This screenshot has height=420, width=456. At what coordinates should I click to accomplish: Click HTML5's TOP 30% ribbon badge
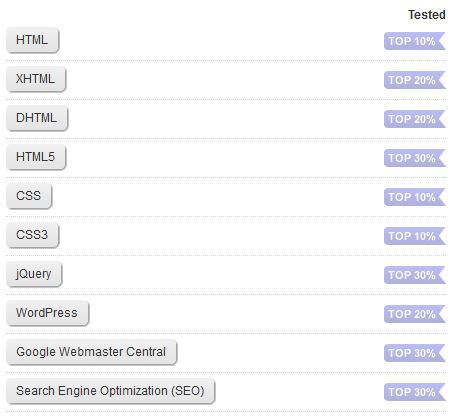coord(415,158)
